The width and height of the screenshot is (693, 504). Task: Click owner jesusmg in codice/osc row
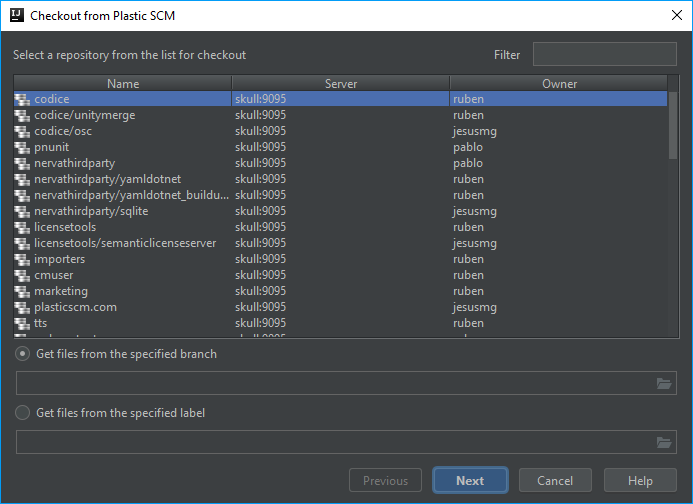[x=475, y=132]
